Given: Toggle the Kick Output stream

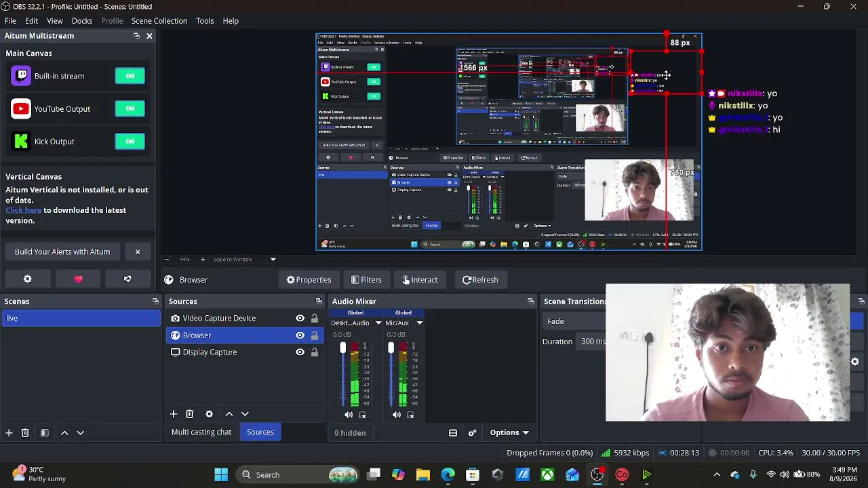Looking at the screenshot, I should [x=130, y=141].
